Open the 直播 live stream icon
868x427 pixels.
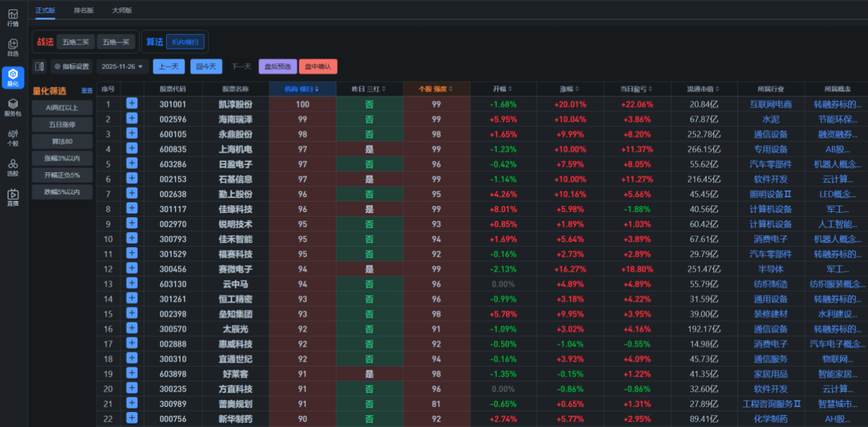click(x=13, y=197)
